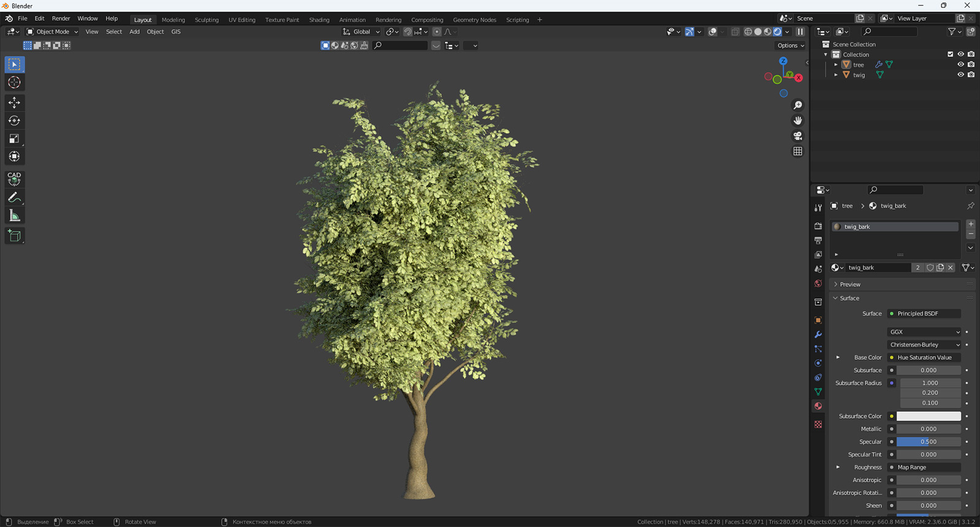Select the Scale tool
Screen dimensions: 980x527
[14, 138]
